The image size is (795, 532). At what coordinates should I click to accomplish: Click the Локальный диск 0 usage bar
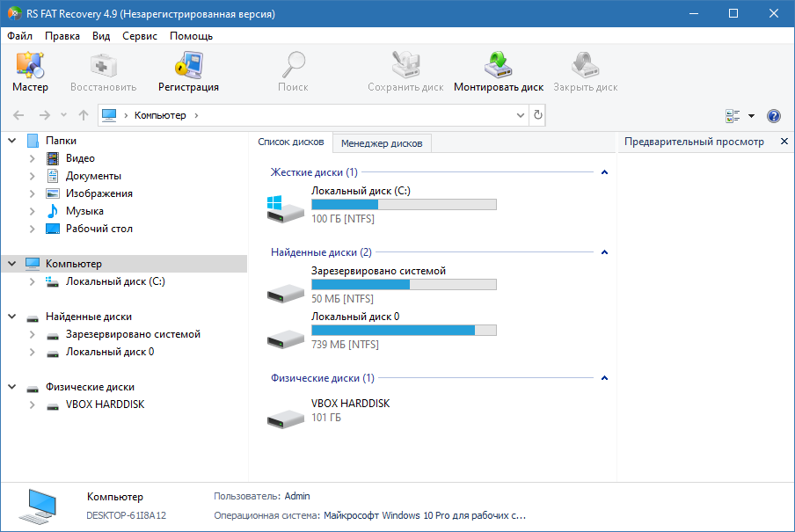pos(404,330)
